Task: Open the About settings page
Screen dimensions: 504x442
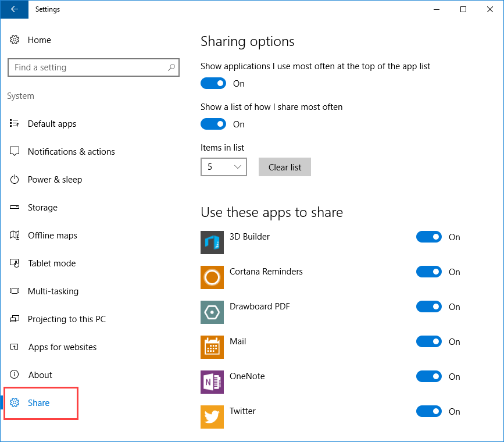Action: 15,375
